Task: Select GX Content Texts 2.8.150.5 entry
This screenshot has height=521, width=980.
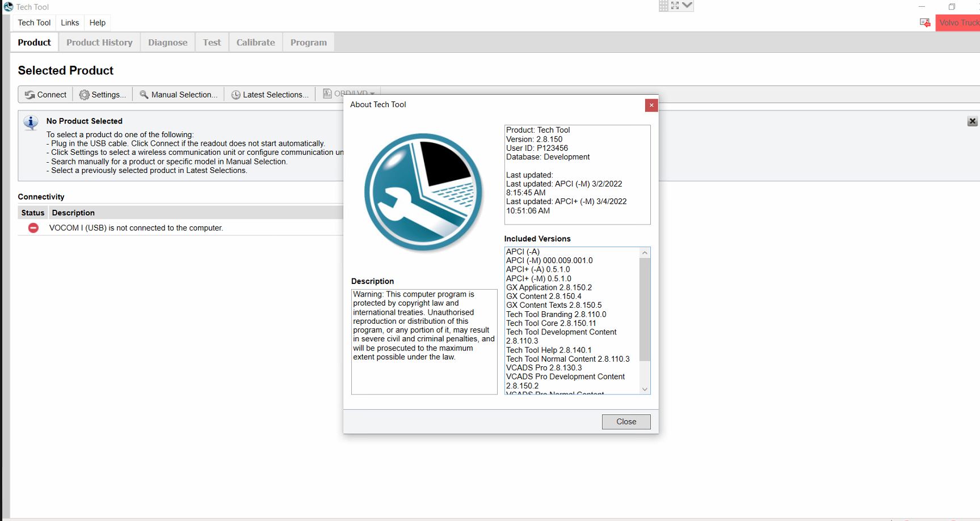Action: coord(554,305)
